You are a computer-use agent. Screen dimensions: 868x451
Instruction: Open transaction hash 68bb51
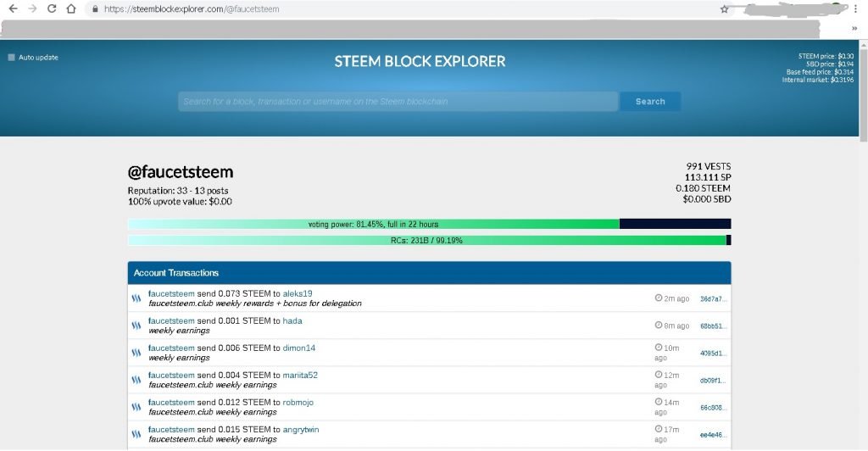click(713, 326)
